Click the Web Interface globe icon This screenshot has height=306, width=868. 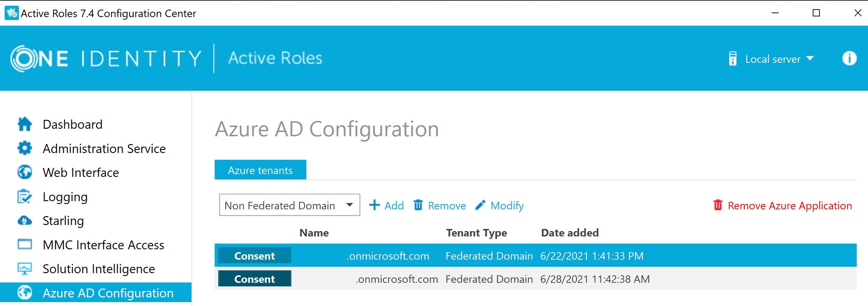click(25, 172)
